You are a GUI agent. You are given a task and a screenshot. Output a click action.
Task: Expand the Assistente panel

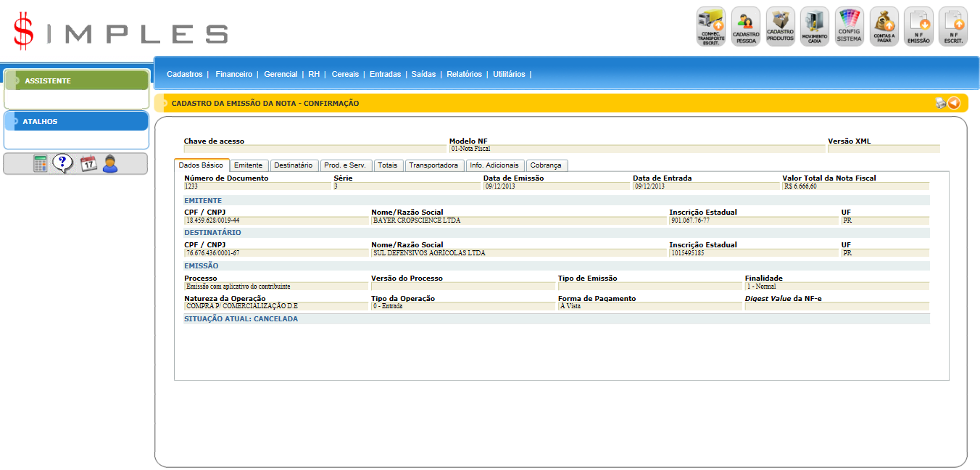76,81
